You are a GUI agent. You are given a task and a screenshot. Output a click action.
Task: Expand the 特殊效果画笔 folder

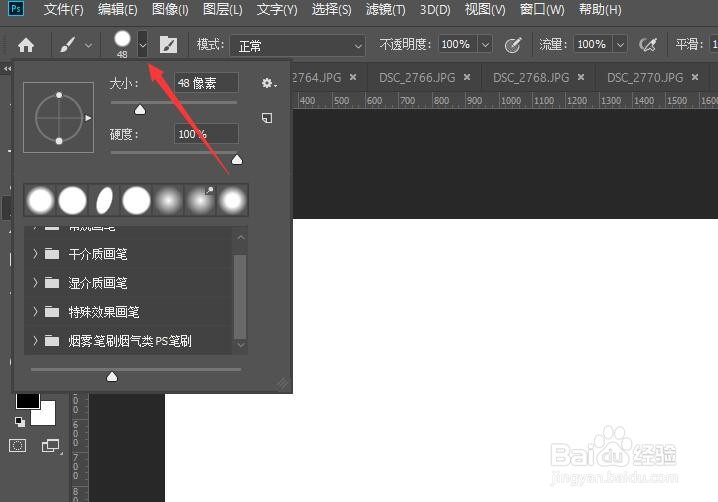(x=35, y=312)
